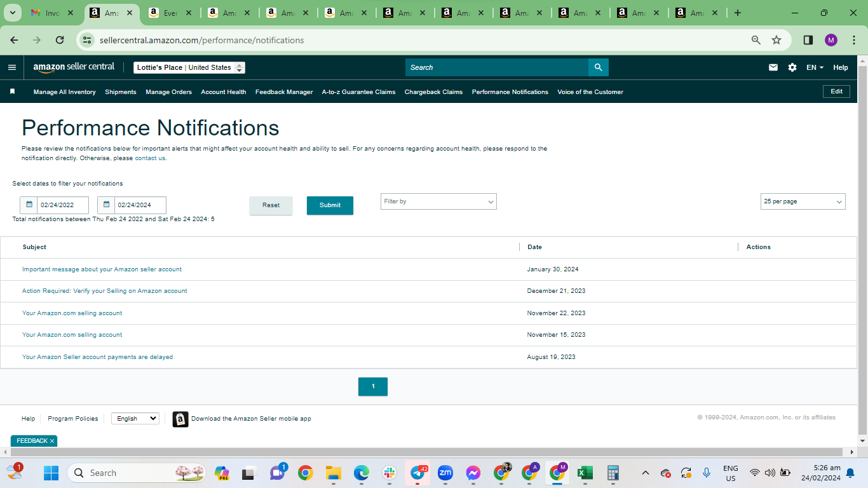Open 'Important message about your Amazon seller account'

pyautogui.click(x=102, y=269)
